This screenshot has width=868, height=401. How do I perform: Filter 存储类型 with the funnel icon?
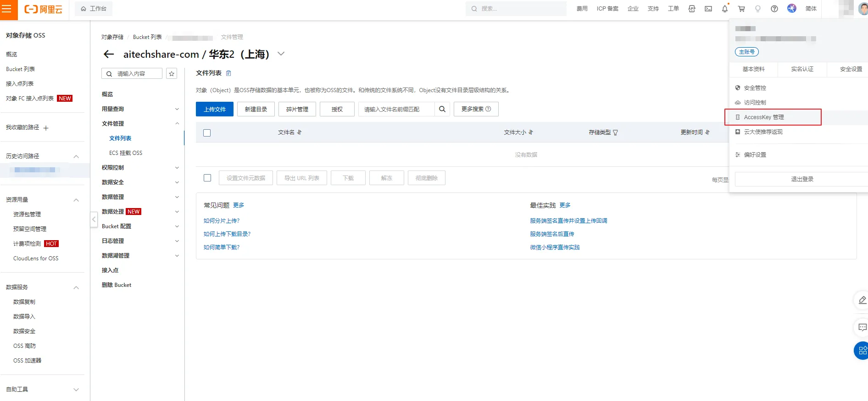(616, 133)
